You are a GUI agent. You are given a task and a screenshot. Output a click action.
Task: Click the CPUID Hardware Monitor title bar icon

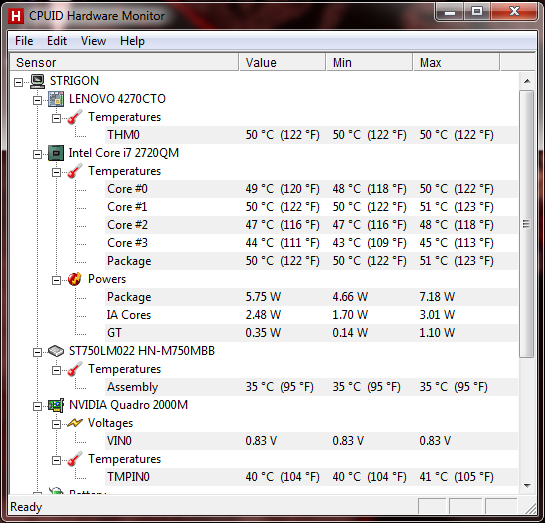tap(16, 16)
